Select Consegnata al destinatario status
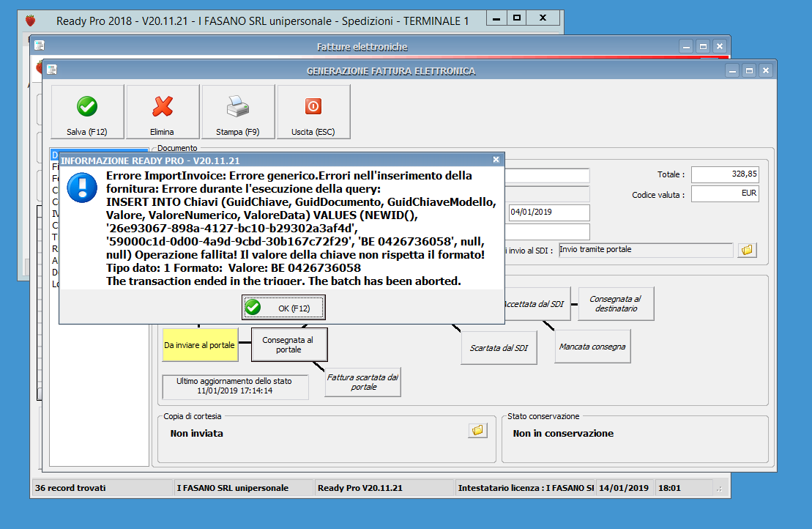Image resolution: width=812 pixels, height=529 pixels. click(616, 304)
